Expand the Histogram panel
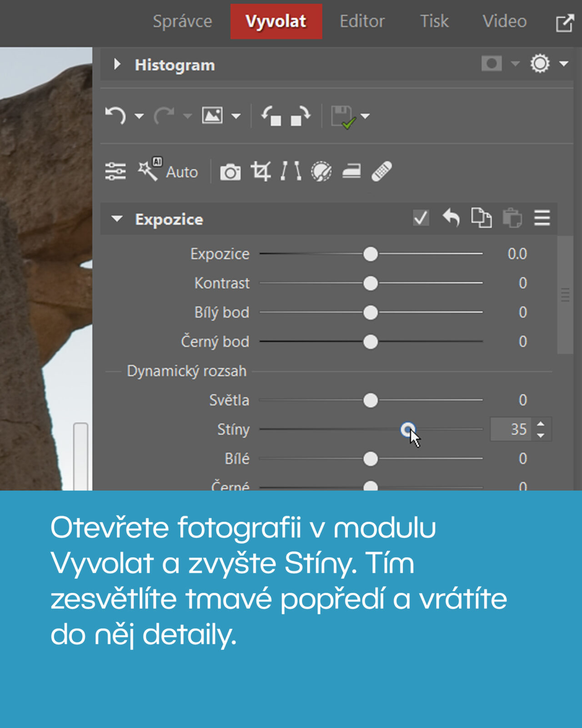Viewport: 582px width, 728px height. [117, 64]
